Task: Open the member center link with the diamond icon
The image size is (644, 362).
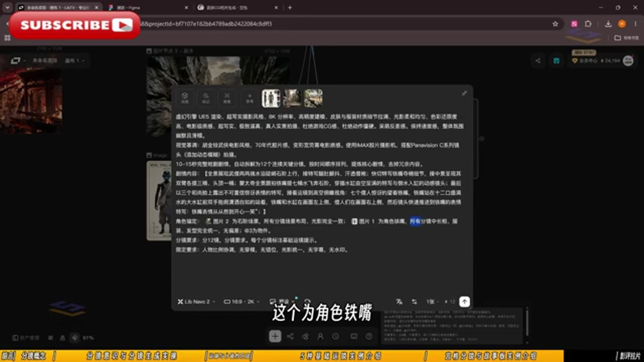Action: pos(584,61)
